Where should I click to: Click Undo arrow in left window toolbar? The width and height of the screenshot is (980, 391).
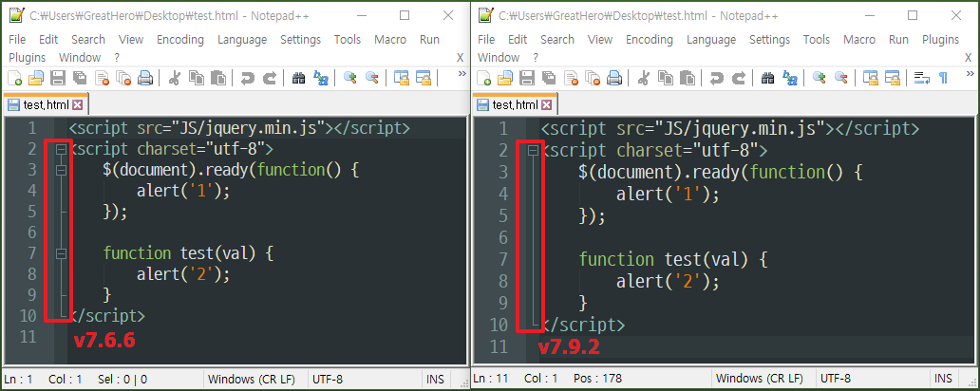(248, 78)
